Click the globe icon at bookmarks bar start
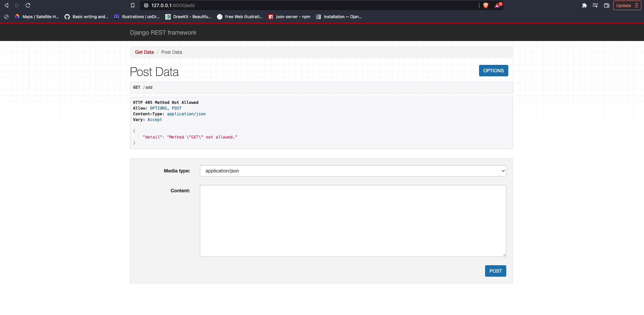The width and height of the screenshot is (644, 315). (6, 16)
